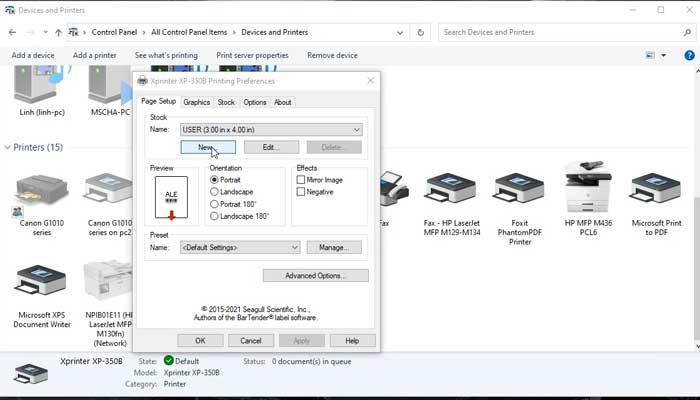The width and height of the screenshot is (700, 400).
Task: Click OK in Printing Preferences
Action: (x=200, y=341)
